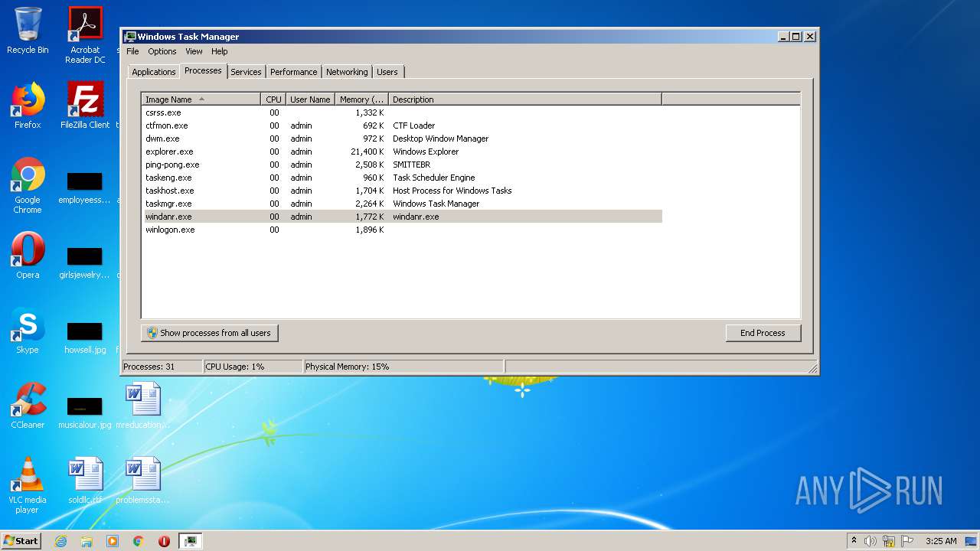The width and height of the screenshot is (980, 551).
Task: Select the ping-pong.exe process row
Action: (x=402, y=165)
